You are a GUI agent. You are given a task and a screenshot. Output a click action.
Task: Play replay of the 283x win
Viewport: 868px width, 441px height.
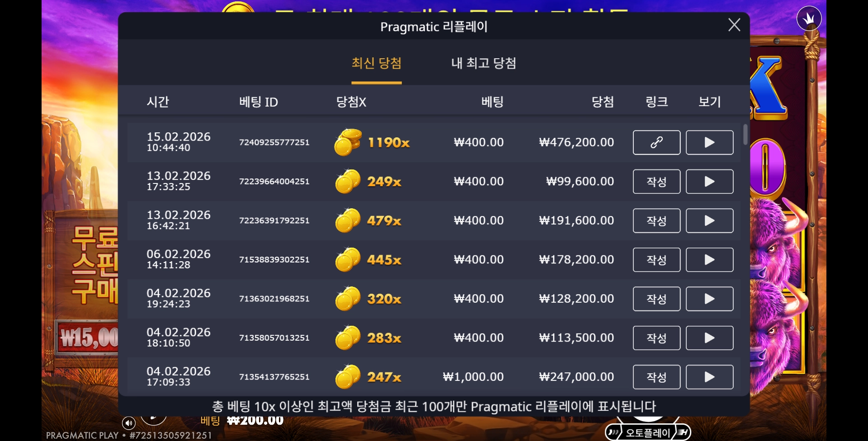(709, 338)
